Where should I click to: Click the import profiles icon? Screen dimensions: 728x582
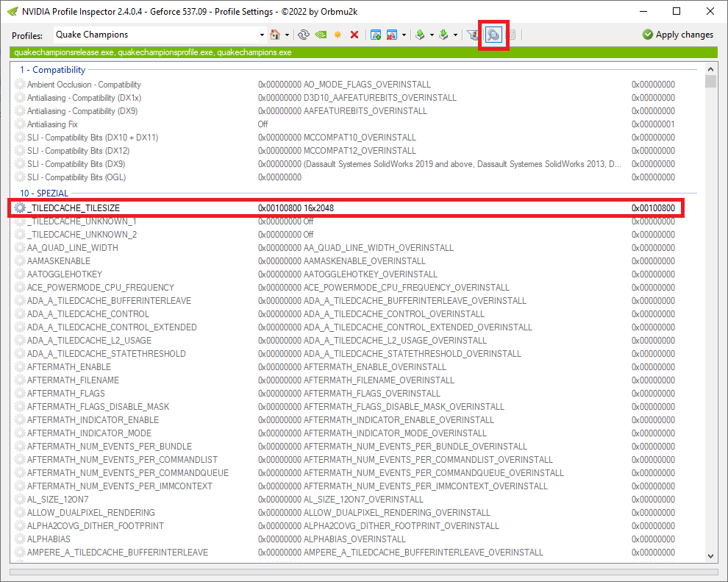[x=443, y=35]
